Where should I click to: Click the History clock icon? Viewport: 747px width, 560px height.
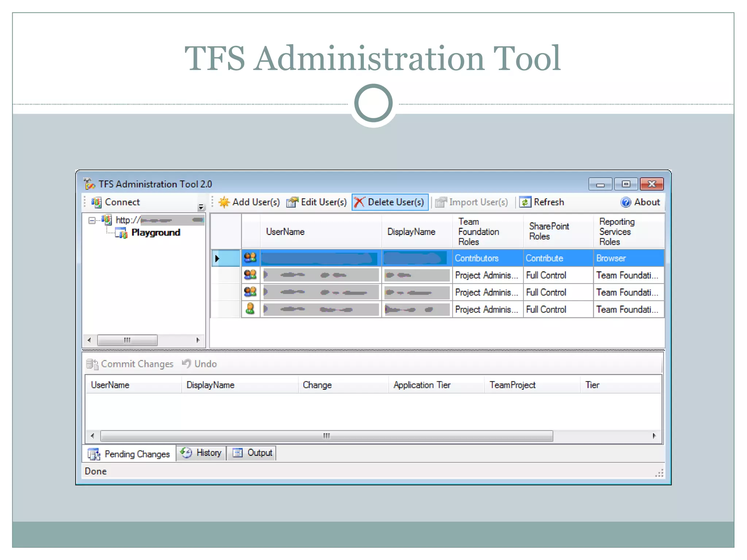click(x=186, y=453)
